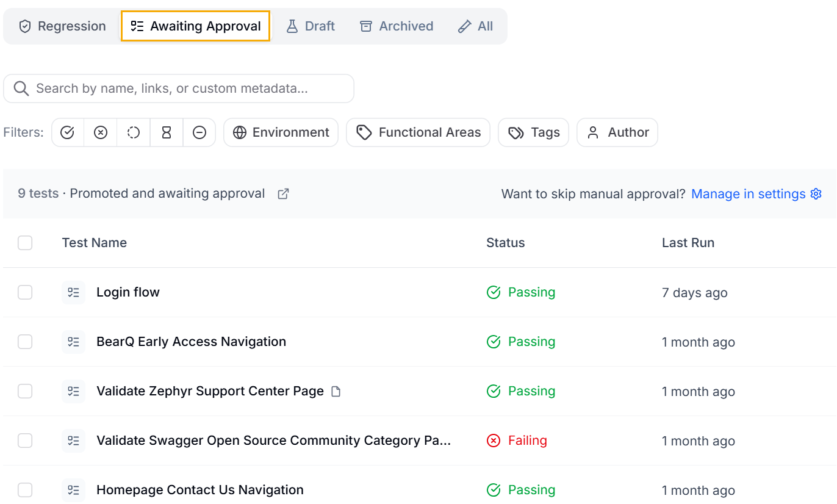Toggle the select-all checkbox in table header
This screenshot has width=837, height=504.
click(25, 243)
